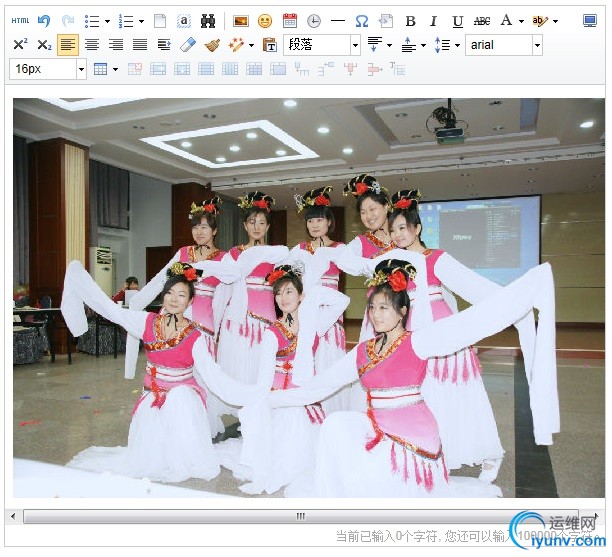Screen dimensions: 612x557
Task: Insert current date with calendar icon
Action: tap(290, 21)
